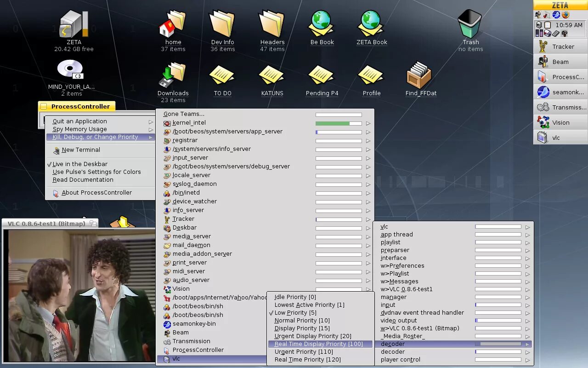Viewport: 588px width, 368px height.
Task: Select Idle Priority [0]
Action: 320,297
